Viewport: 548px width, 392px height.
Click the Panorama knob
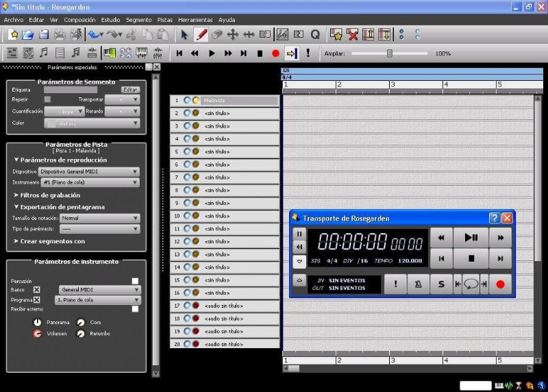(x=38, y=322)
